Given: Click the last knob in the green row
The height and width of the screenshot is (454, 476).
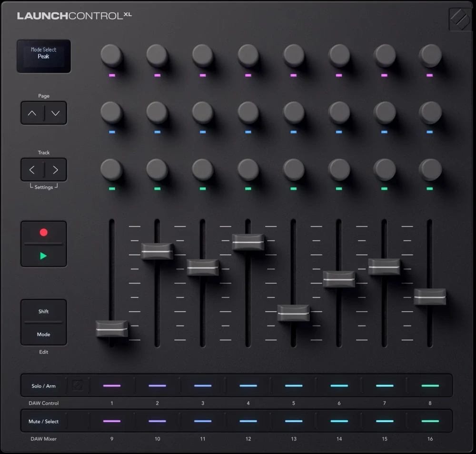Looking at the screenshot, I should (430, 169).
